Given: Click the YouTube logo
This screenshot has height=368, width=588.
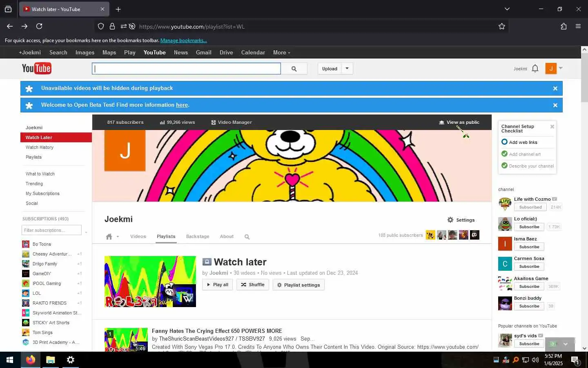Looking at the screenshot, I should coord(36,68).
